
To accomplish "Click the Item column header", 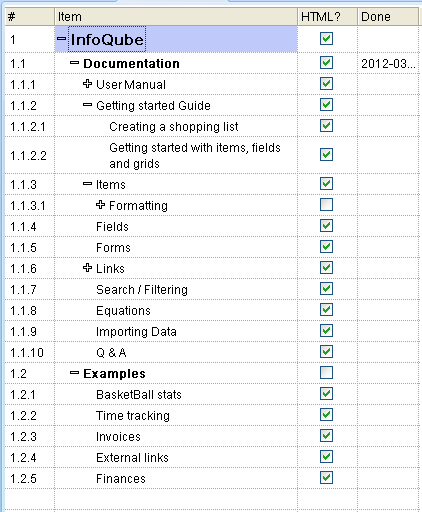I will 176,16.
